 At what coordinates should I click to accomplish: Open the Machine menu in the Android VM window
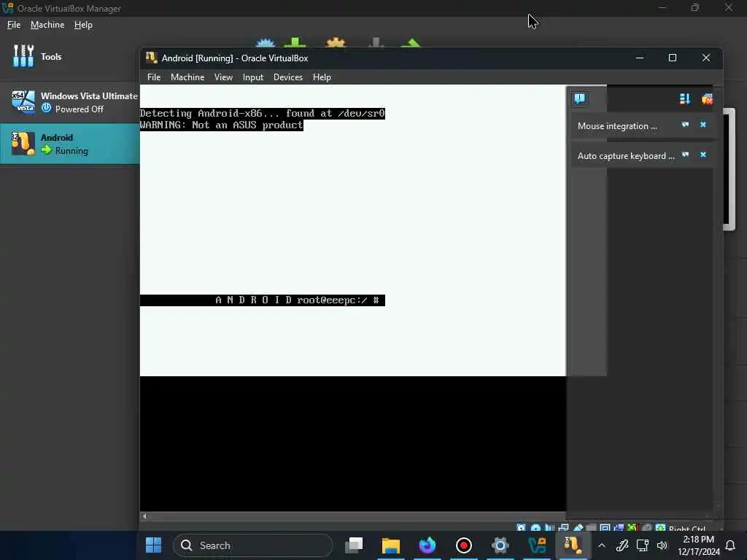pyautogui.click(x=187, y=77)
